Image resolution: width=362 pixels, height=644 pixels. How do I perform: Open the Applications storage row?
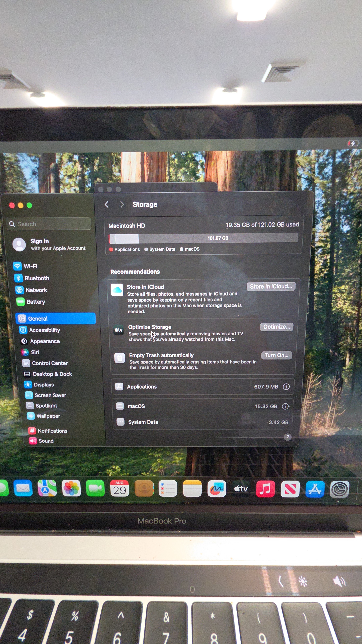click(203, 387)
